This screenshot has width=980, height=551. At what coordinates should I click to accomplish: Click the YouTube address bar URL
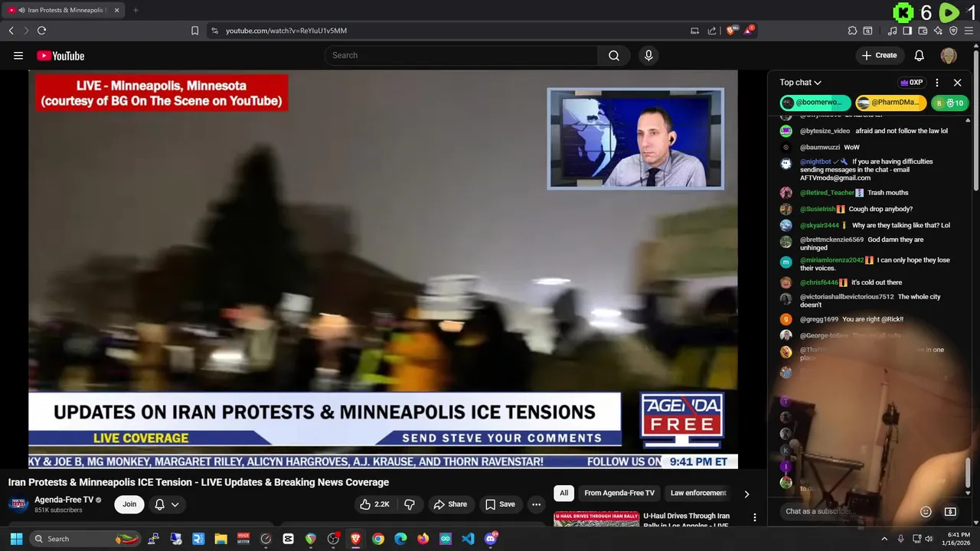tap(286, 31)
